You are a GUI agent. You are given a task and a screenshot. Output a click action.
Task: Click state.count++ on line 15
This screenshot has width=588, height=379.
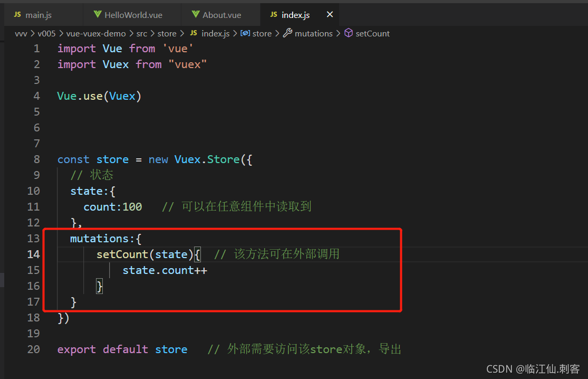165,271
